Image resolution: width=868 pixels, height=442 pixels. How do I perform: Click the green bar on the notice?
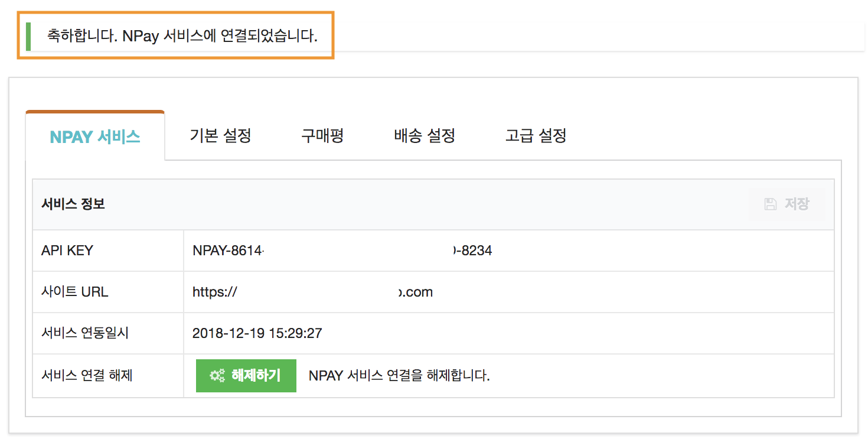point(28,36)
